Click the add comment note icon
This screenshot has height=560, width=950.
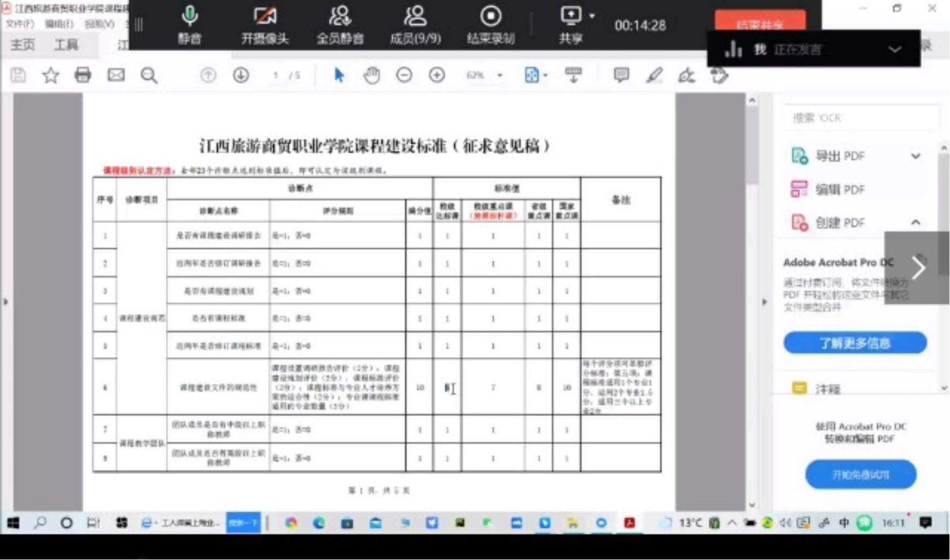[621, 75]
